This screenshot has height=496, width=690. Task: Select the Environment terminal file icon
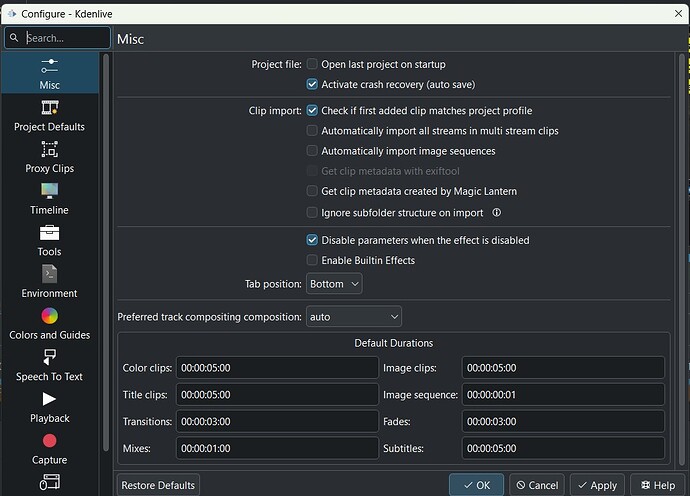tap(49, 274)
